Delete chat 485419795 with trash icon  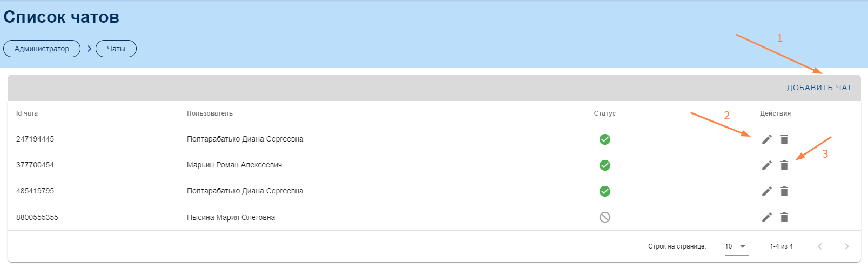pyautogui.click(x=784, y=191)
